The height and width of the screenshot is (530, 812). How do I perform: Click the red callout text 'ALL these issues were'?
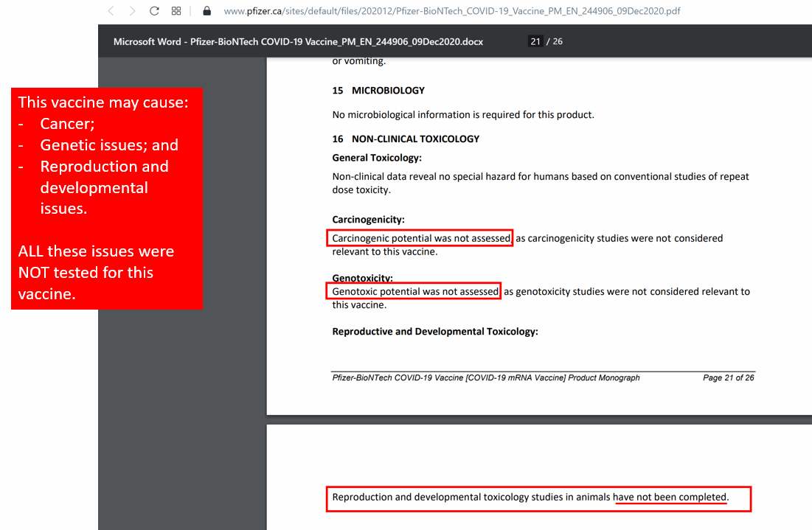click(96, 251)
